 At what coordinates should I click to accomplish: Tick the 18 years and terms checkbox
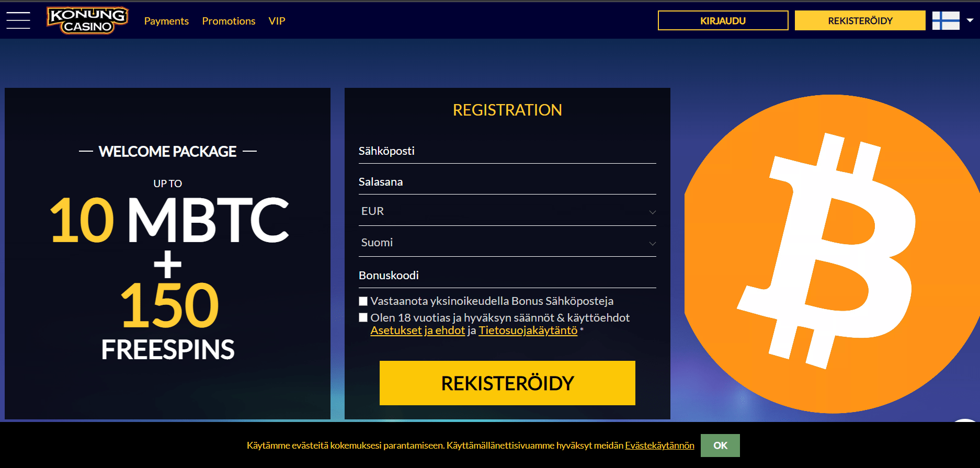point(363,317)
